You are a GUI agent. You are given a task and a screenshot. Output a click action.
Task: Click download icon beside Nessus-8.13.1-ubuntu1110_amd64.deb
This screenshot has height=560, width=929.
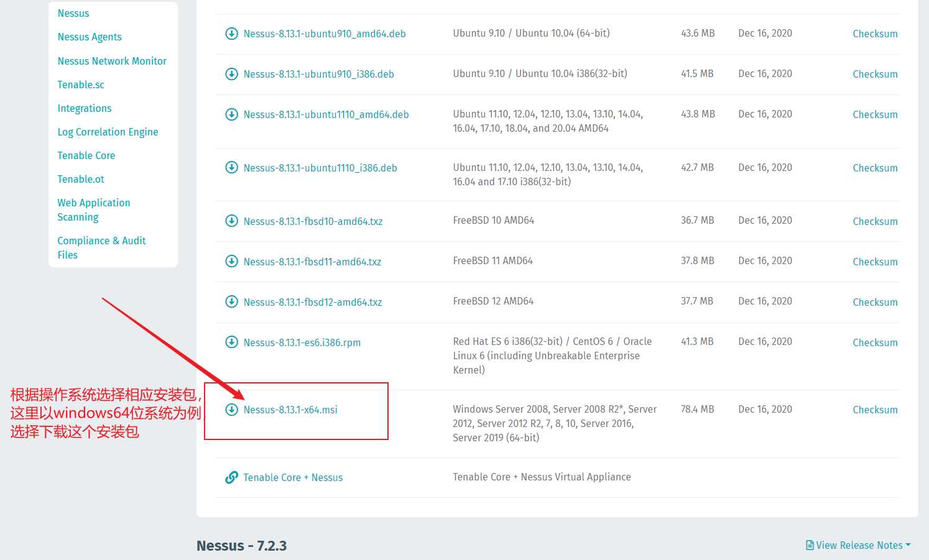(x=231, y=114)
